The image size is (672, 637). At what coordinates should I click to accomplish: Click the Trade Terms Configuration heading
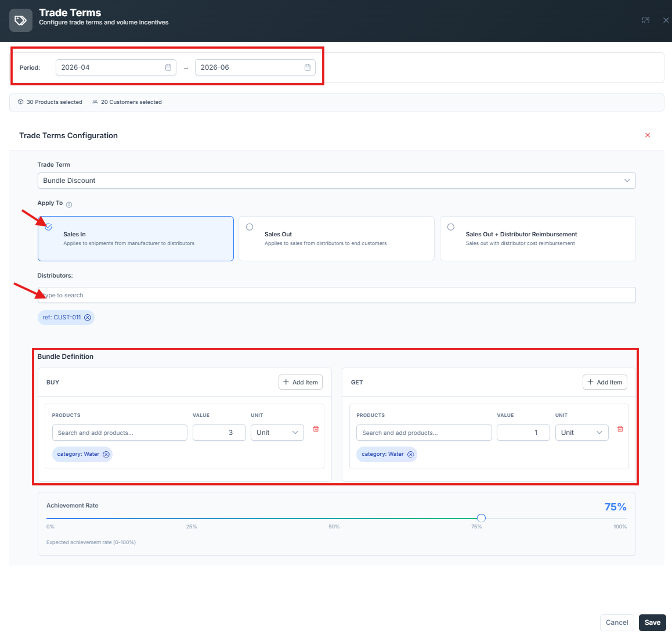tap(68, 135)
